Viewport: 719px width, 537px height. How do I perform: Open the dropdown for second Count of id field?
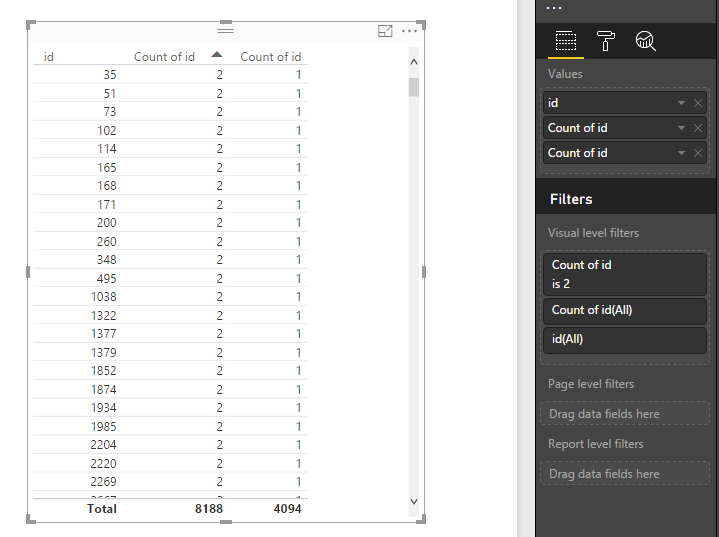pyautogui.click(x=681, y=153)
